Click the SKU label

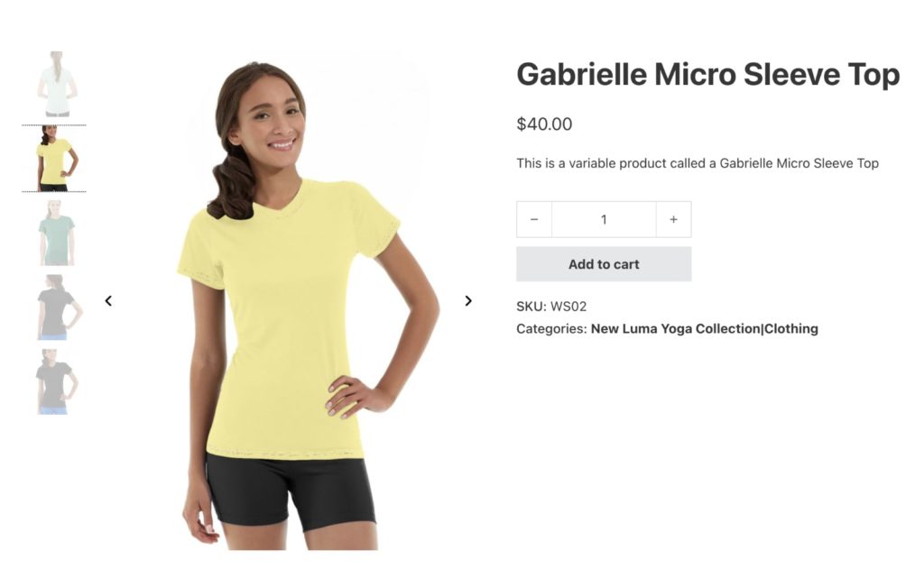[531, 306]
